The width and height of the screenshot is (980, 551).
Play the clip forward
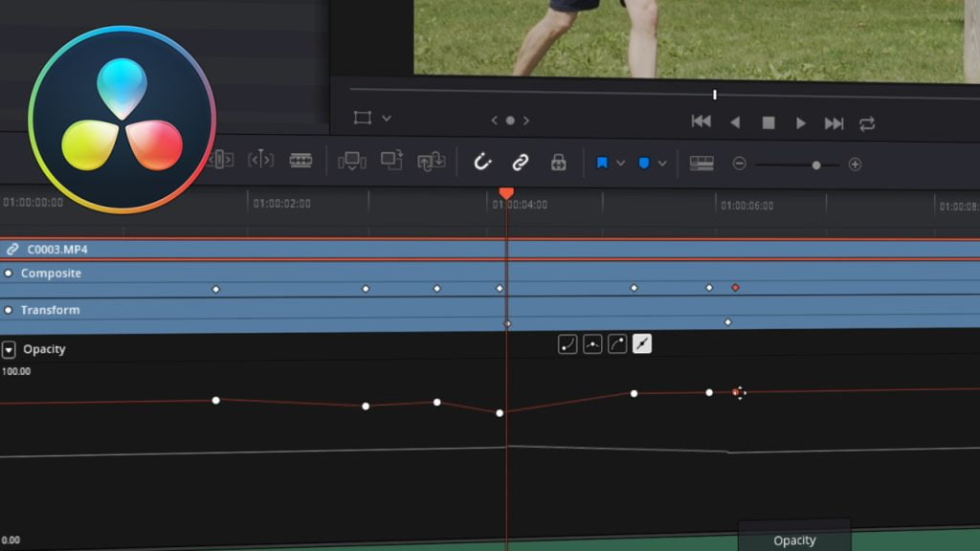click(x=801, y=121)
